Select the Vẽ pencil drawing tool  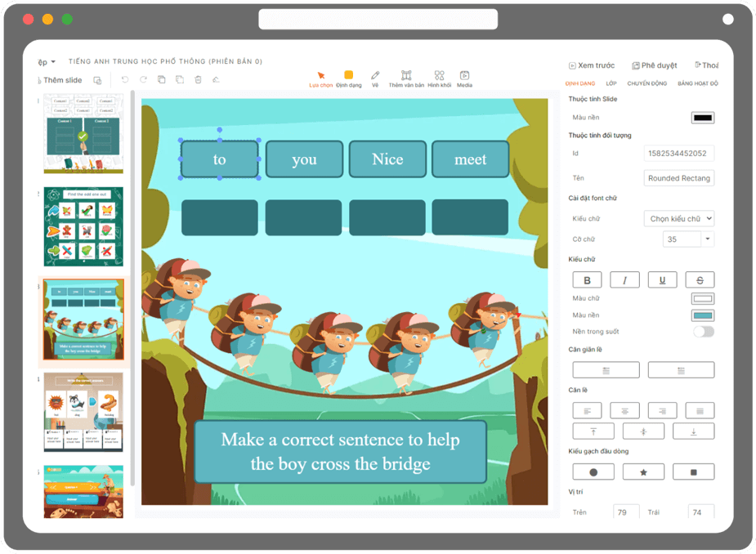coord(375,78)
